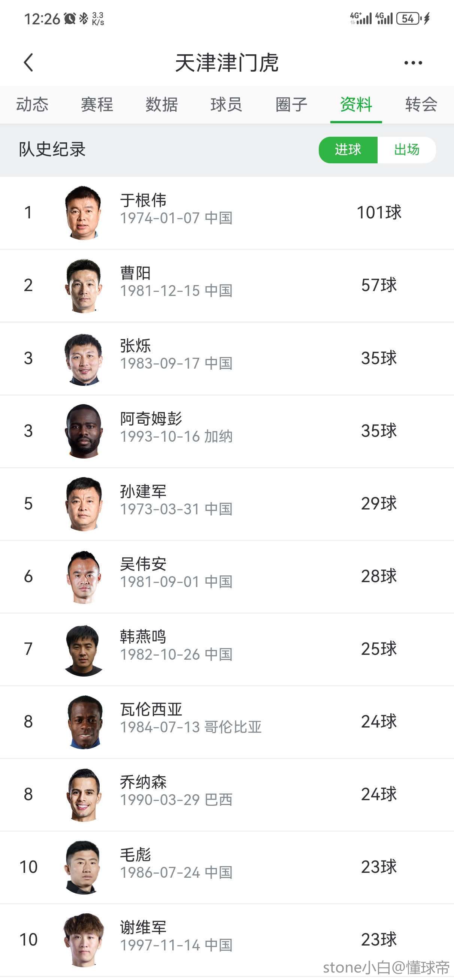454x980 pixels.
Task: Open 于根伟's player avatar
Action: [84, 213]
